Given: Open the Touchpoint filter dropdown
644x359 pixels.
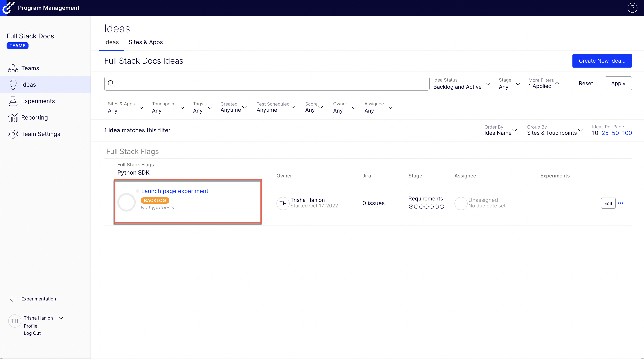Looking at the screenshot, I should [168, 107].
